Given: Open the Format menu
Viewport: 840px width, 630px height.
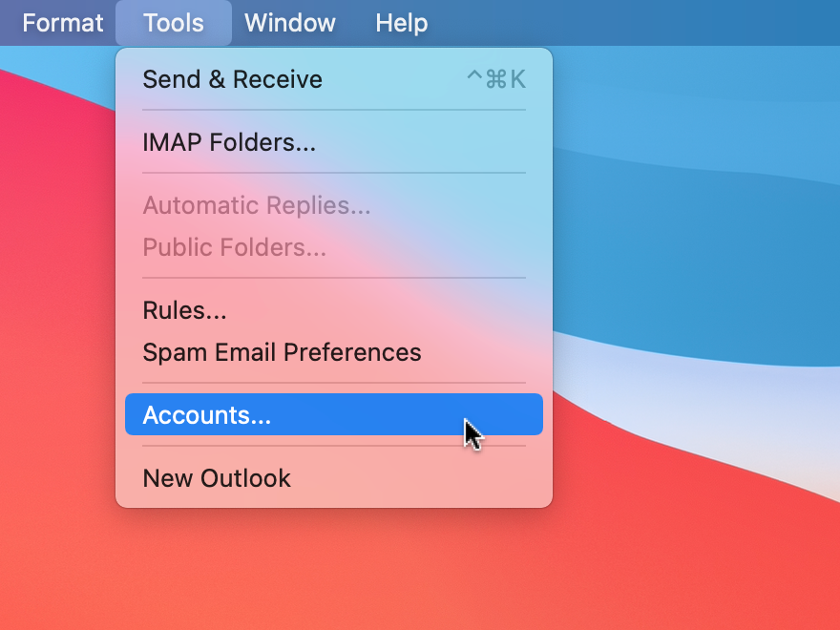Looking at the screenshot, I should click(x=63, y=23).
